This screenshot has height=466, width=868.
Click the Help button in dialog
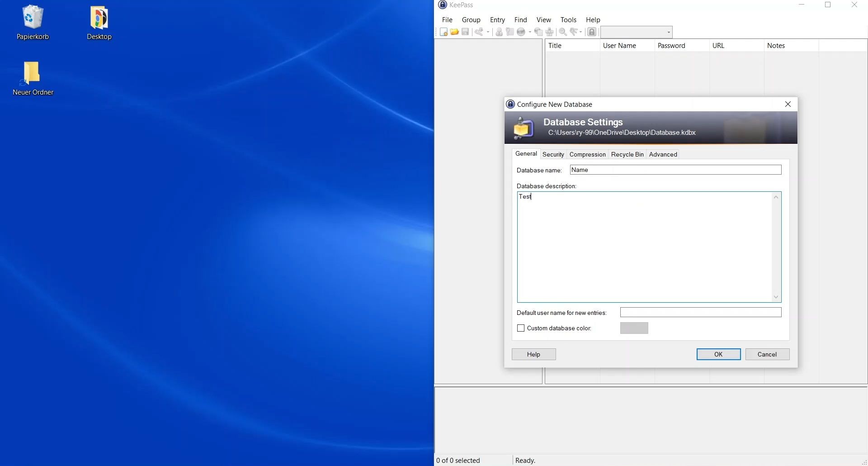[x=533, y=354]
